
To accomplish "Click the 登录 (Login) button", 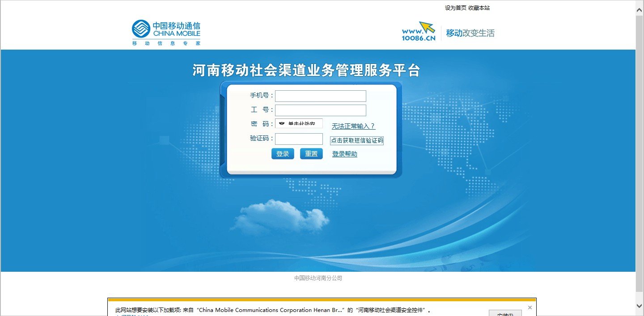I will pos(283,153).
